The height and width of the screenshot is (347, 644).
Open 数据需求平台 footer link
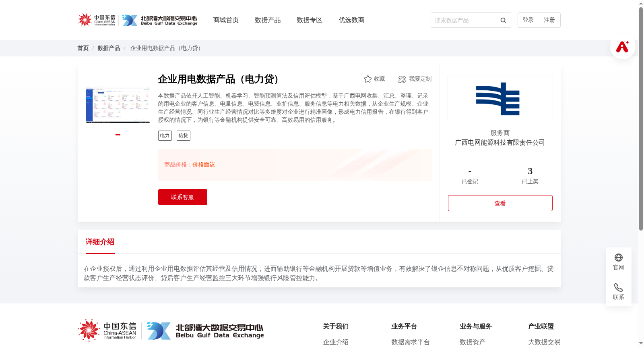[x=411, y=342]
